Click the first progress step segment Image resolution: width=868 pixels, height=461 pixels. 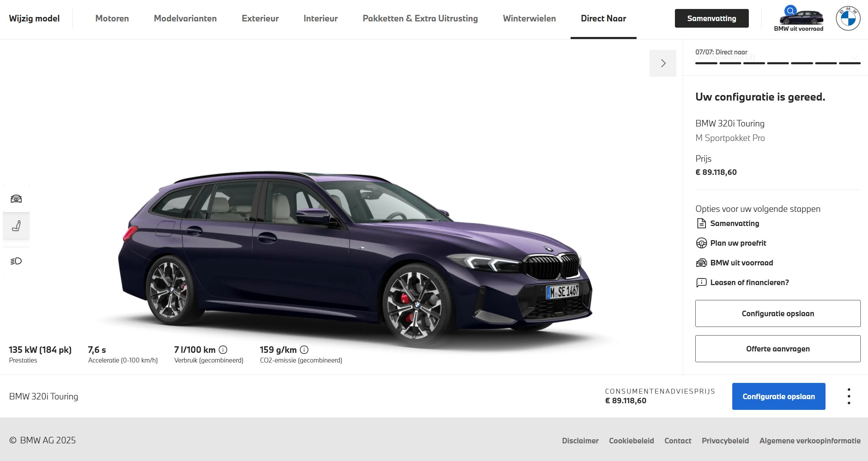point(706,63)
